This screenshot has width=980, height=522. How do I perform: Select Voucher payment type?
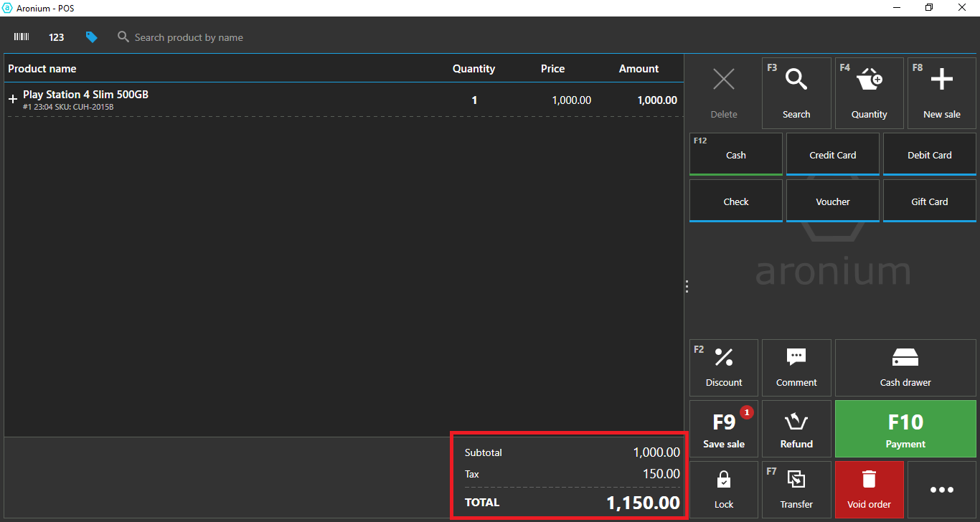point(832,201)
